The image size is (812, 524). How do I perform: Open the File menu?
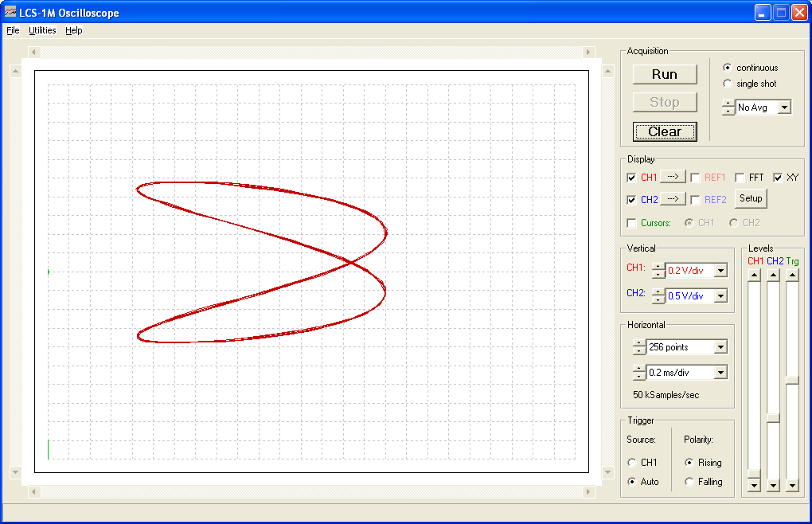12,30
